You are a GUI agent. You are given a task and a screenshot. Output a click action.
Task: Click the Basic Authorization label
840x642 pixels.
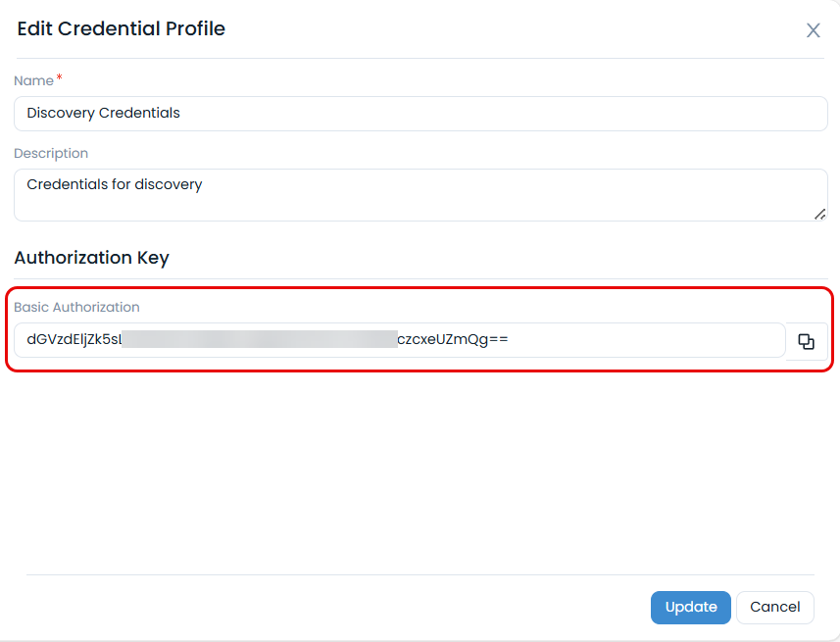point(76,307)
